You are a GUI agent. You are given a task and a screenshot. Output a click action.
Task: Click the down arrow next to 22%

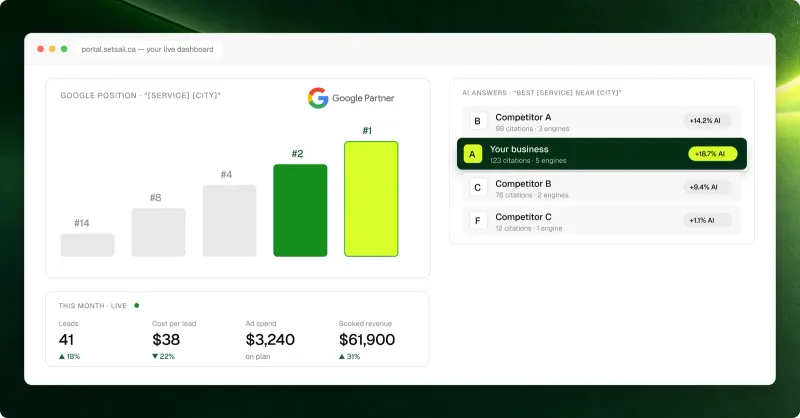click(x=155, y=356)
